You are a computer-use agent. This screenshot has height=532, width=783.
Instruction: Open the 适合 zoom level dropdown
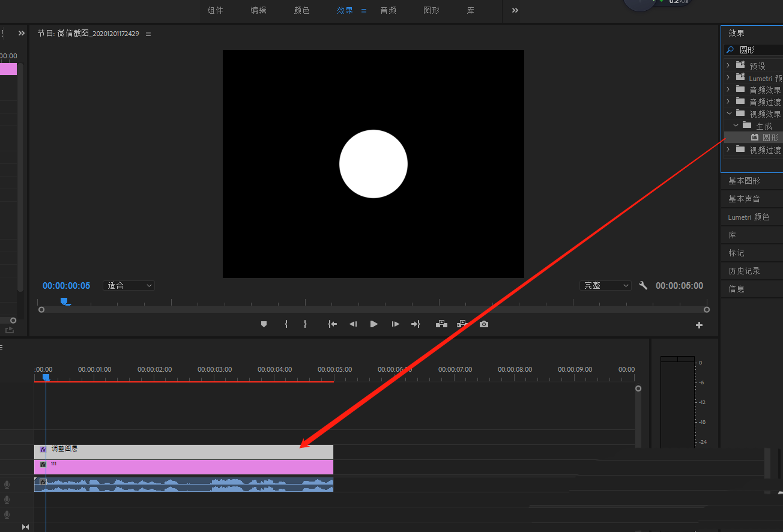pyautogui.click(x=129, y=286)
